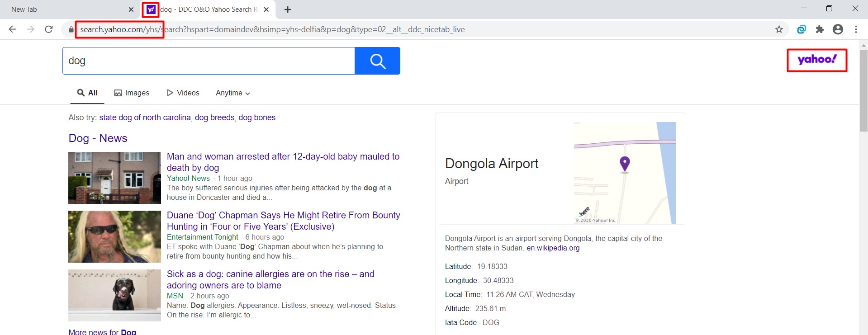The height and width of the screenshot is (335, 868).
Task: Open a new tab with plus icon
Action: point(288,9)
